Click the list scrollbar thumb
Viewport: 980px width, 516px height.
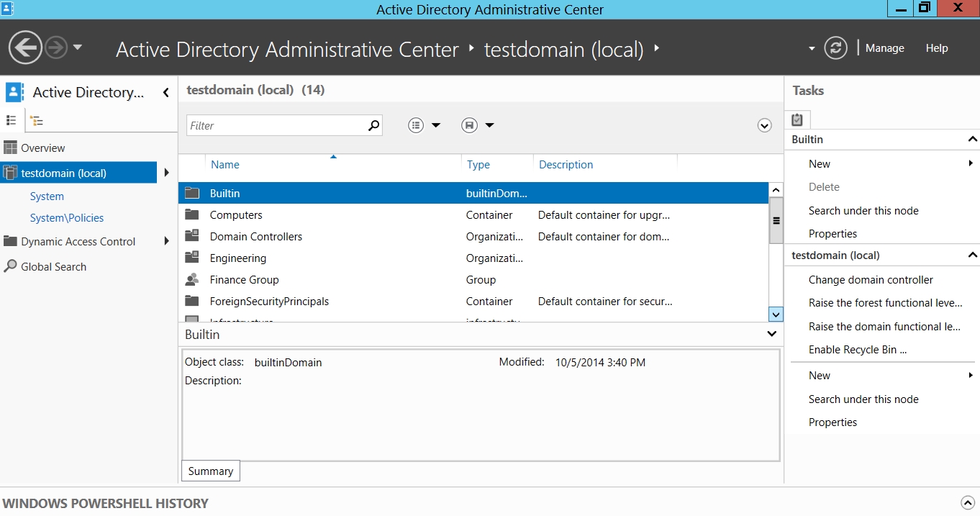(x=776, y=221)
